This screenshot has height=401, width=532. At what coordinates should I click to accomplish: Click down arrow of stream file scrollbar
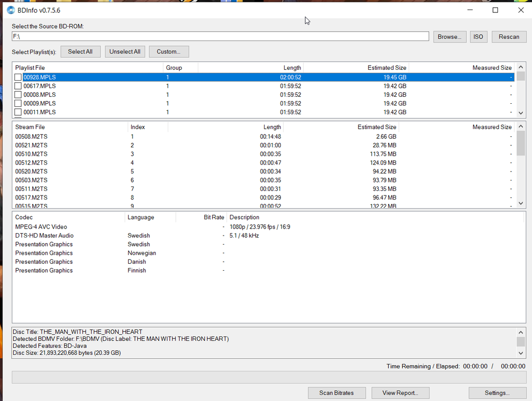point(521,204)
